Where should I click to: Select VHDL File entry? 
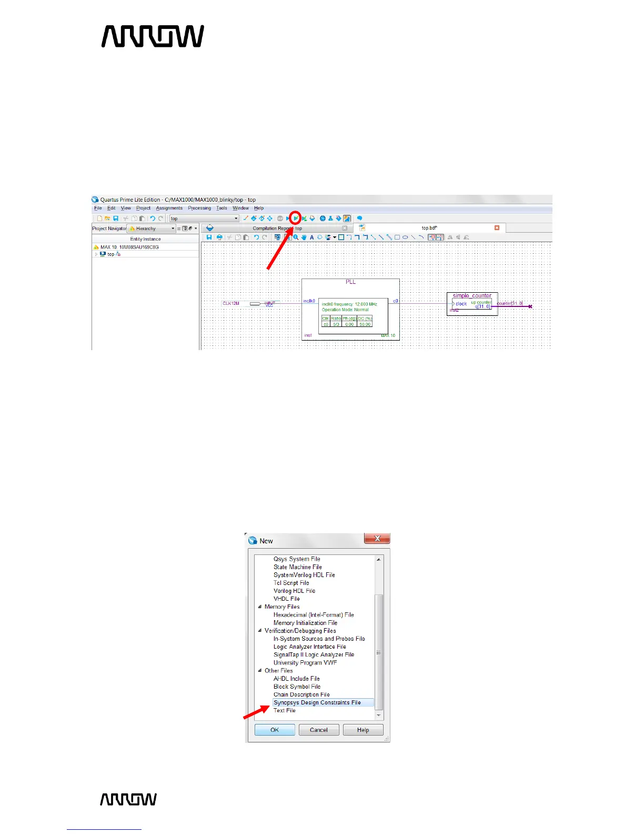click(x=287, y=599)
